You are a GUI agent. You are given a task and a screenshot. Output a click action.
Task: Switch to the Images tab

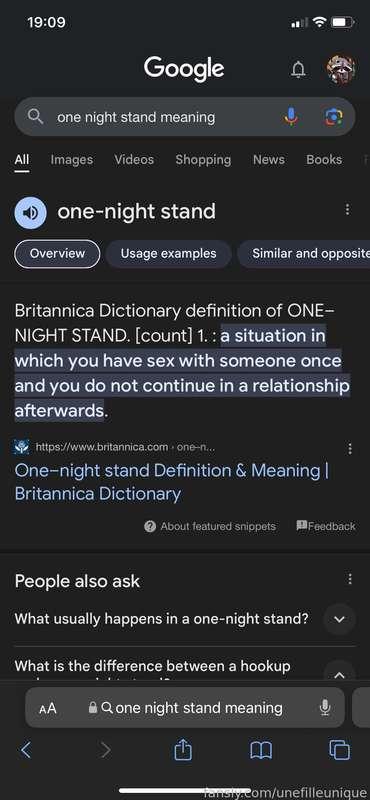pos(72,160)
